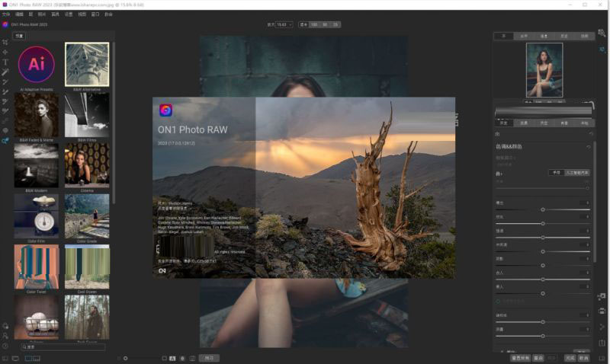The height and width of the screenshot is (364, 610).
Task: Open the Color Grade preset category
Action: point(87,216)
